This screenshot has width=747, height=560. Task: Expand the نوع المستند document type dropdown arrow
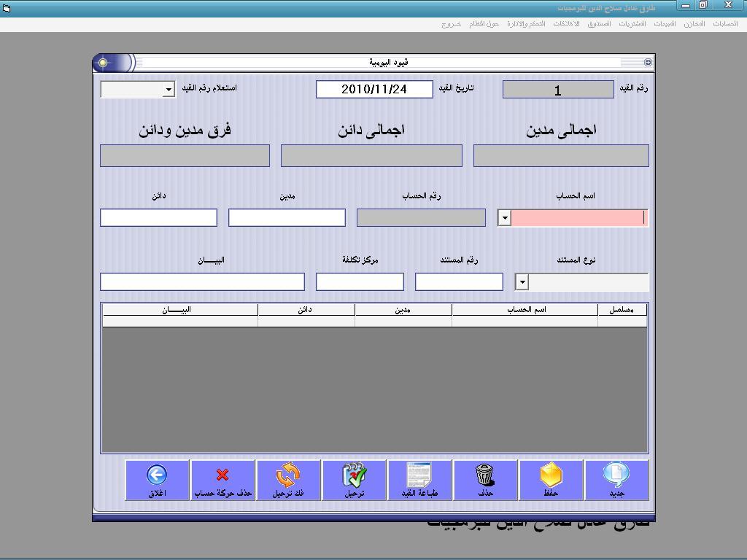522,282
